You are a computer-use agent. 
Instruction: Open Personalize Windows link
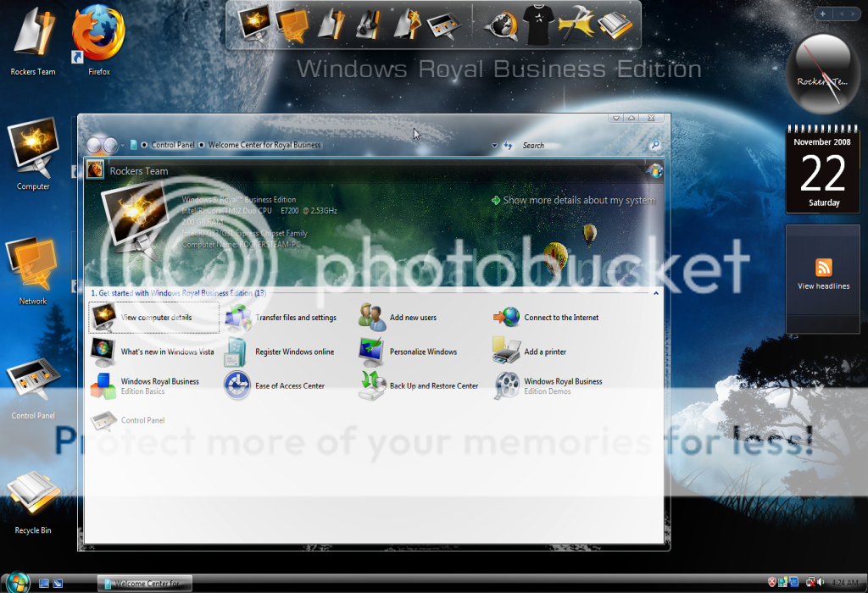pyautogui.click(x=424, y=352)
